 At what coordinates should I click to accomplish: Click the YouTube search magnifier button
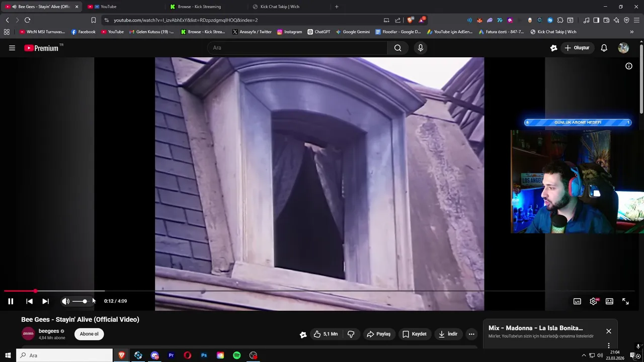398,48
